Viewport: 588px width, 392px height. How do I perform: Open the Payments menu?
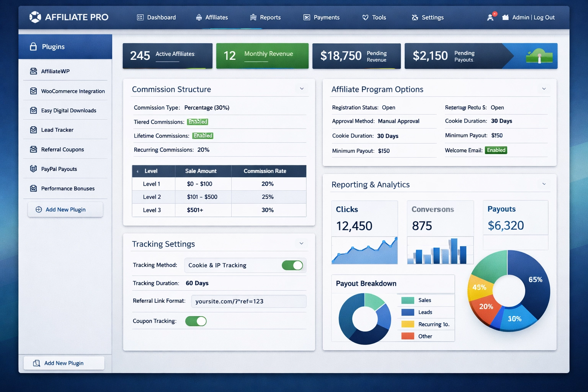(322, 17)
